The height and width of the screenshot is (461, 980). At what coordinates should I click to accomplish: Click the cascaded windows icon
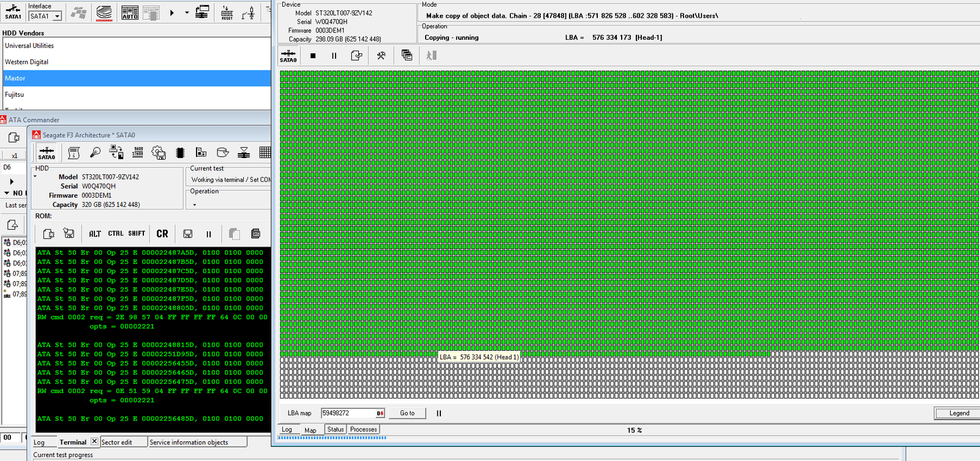pos(407,55)
